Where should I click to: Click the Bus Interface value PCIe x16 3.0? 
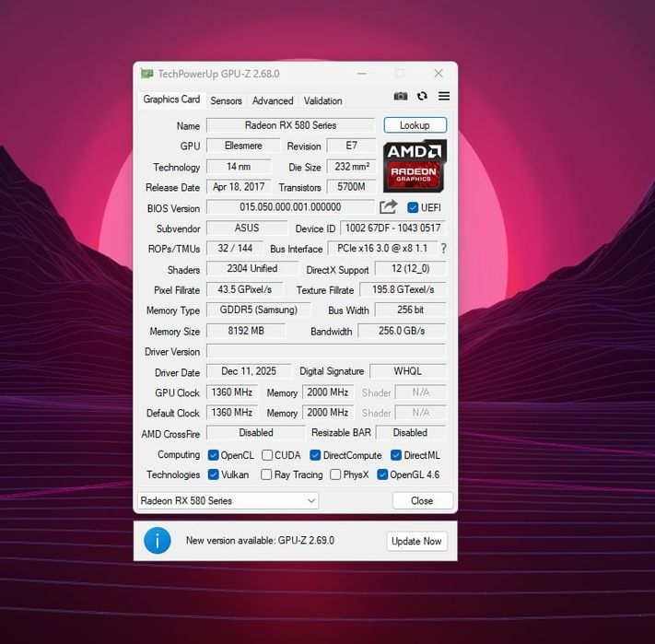[x=382, y=248]
